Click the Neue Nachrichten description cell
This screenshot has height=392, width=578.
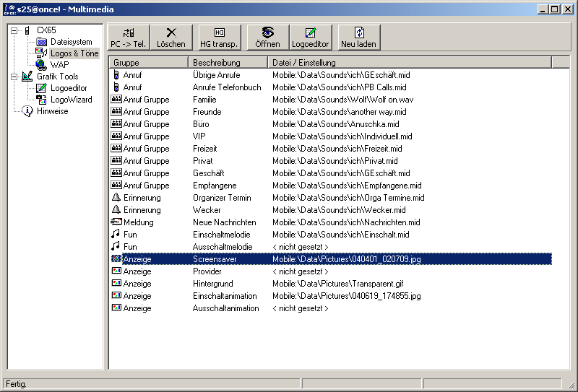225,222
